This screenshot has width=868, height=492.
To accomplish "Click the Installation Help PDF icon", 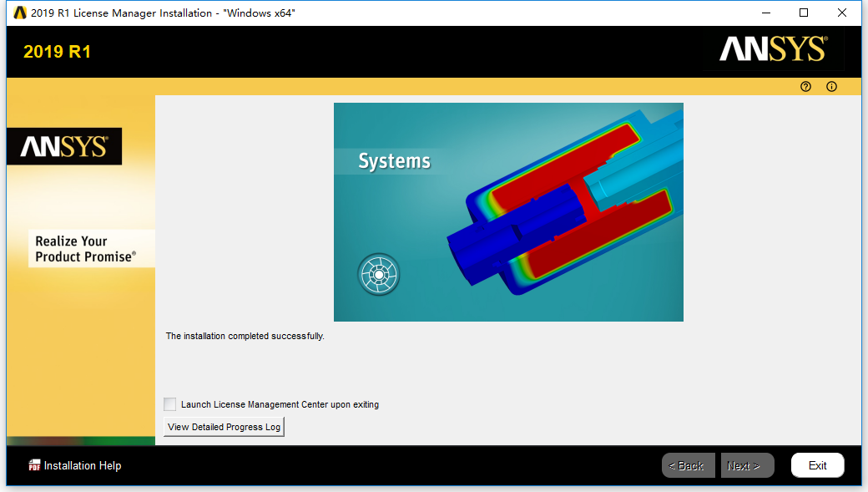I will (34, 465).
